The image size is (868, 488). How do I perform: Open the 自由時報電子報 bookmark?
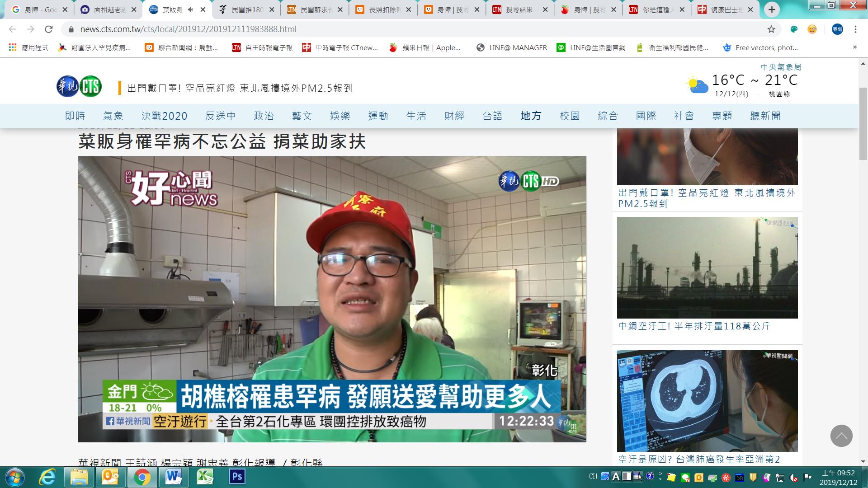(262, 47)
